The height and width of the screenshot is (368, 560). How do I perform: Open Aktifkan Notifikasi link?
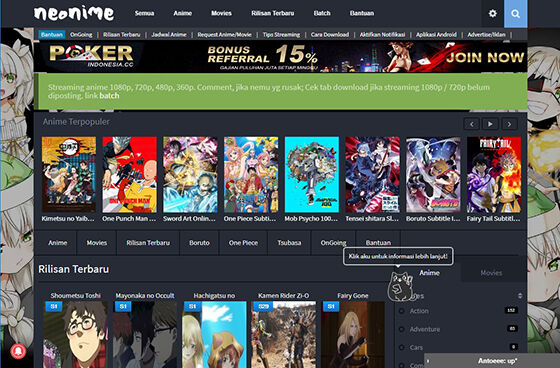click(382, 35)
